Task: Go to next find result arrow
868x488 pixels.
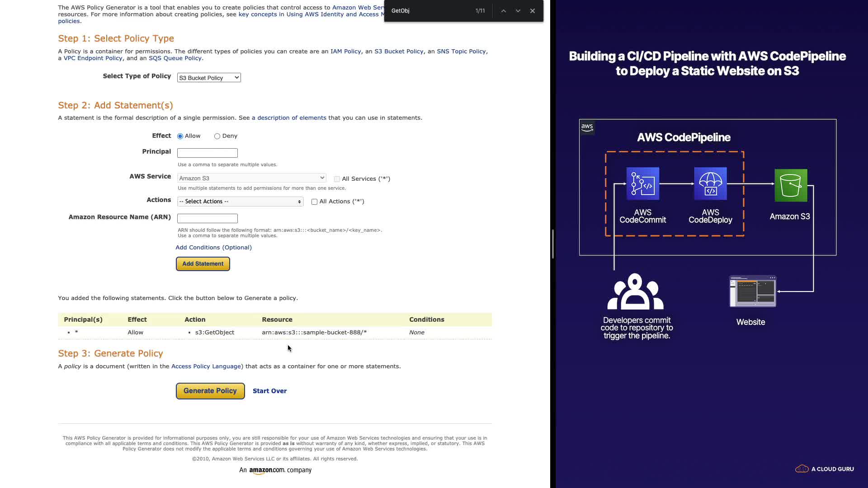Action: point(518,11)
